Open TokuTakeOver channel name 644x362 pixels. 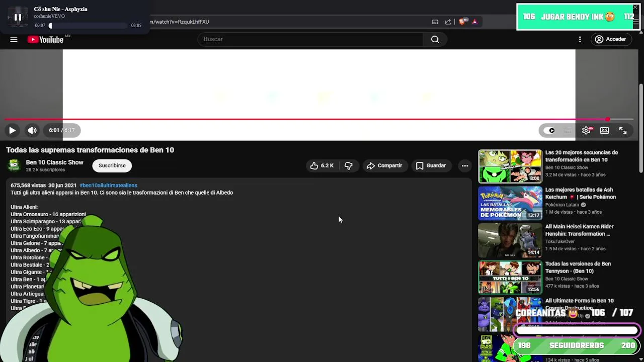pos(560,242)
